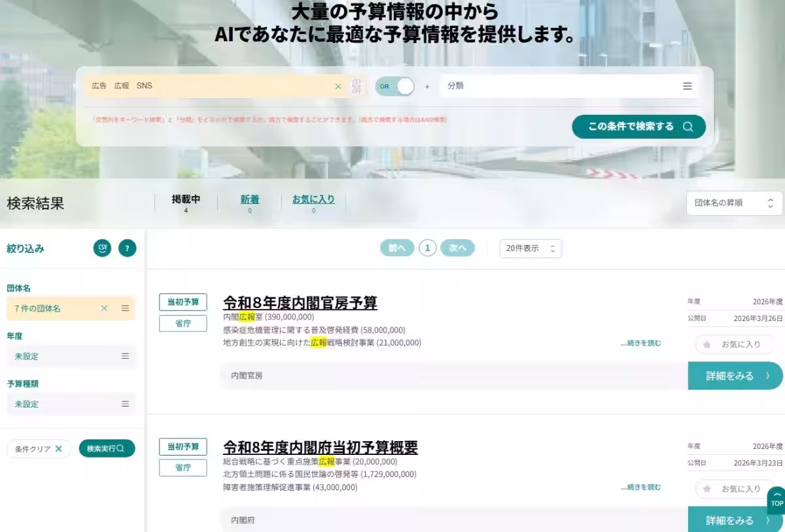
Task: Click the keyword search input field
Action: pos(216,86)
